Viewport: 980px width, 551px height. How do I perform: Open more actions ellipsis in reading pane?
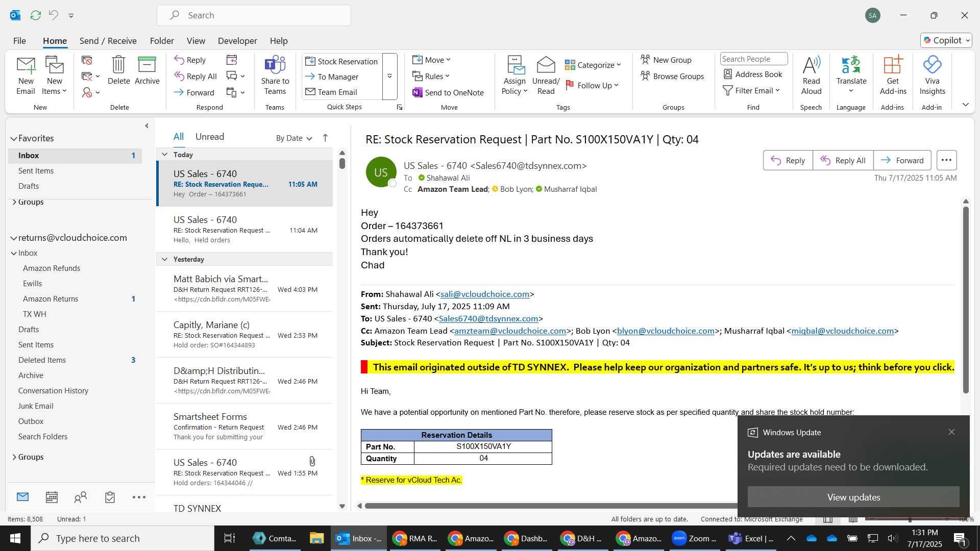pos(946,160)
